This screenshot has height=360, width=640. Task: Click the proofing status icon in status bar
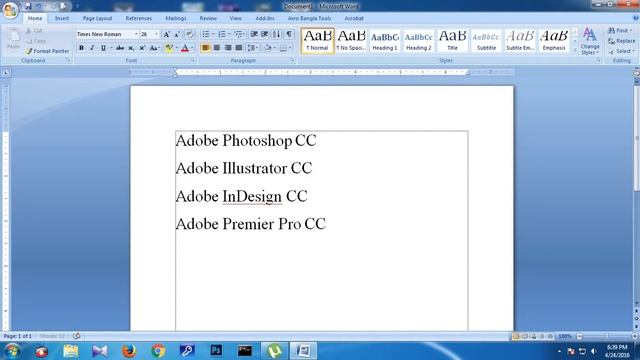[76, 336]
